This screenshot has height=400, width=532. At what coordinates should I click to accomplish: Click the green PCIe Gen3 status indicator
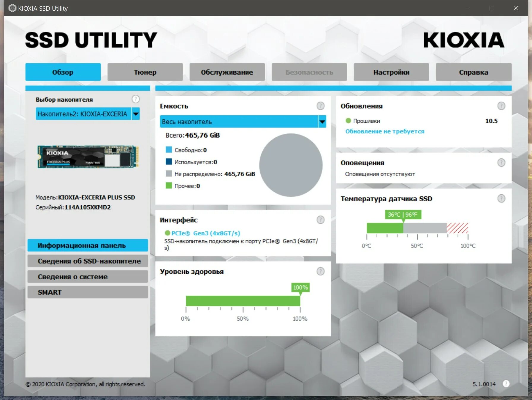point(168,233)
